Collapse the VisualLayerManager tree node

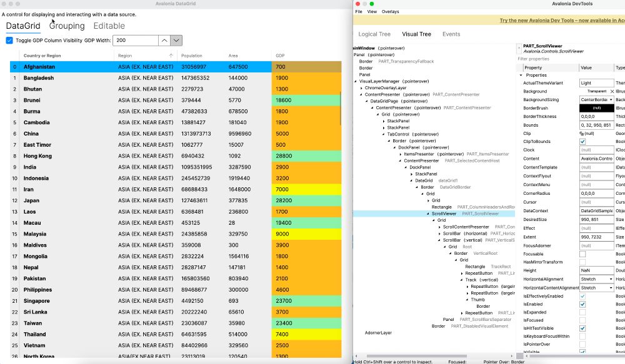356,81
